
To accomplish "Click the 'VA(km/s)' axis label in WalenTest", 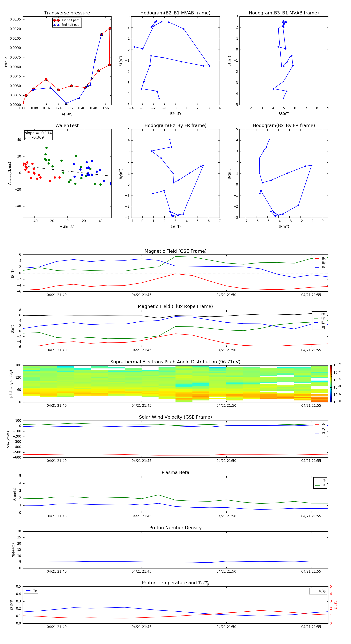I will 67,227.
